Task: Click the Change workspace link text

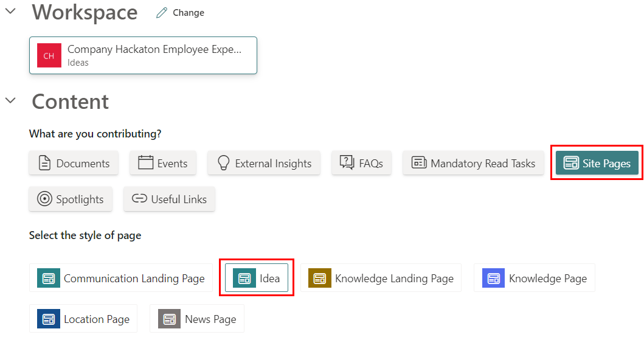Action: 189,13
